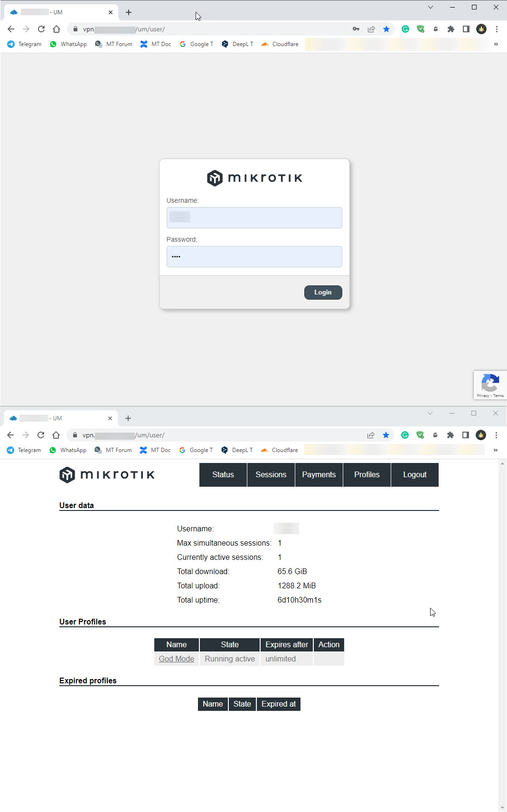Open the Sessions menu tab
Image resolution: width=507 pixels, height=812 pixels.
(x=271, y=475)
